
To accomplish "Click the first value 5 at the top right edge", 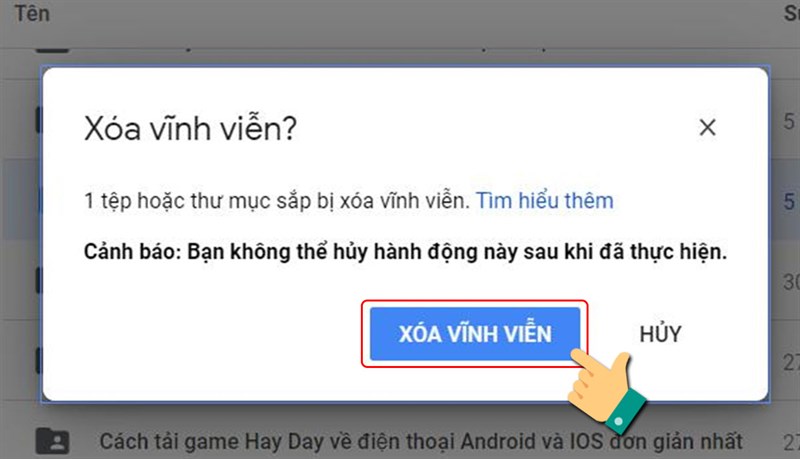I will [789, 121].
